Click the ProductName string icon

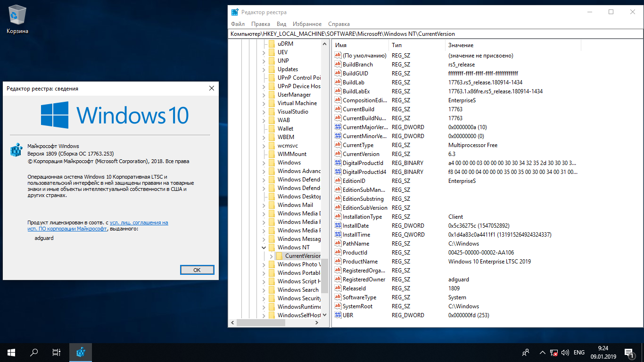pos(338,262)
